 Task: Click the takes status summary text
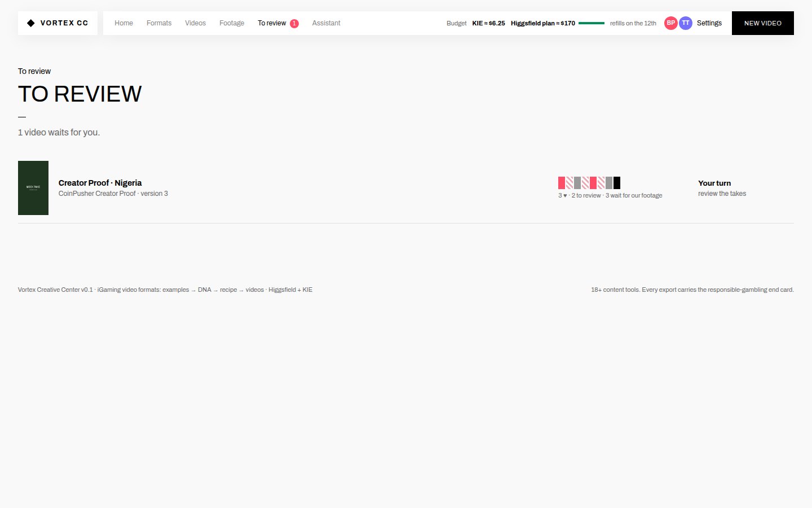pyautogui.click(x=610, y=195)
